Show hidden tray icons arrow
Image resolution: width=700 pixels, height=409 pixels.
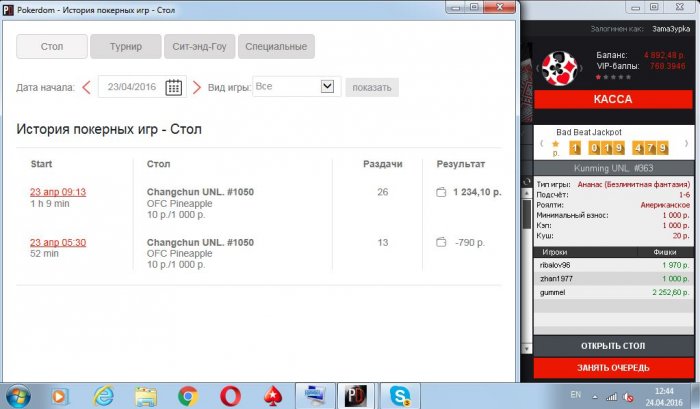[595, 396]
